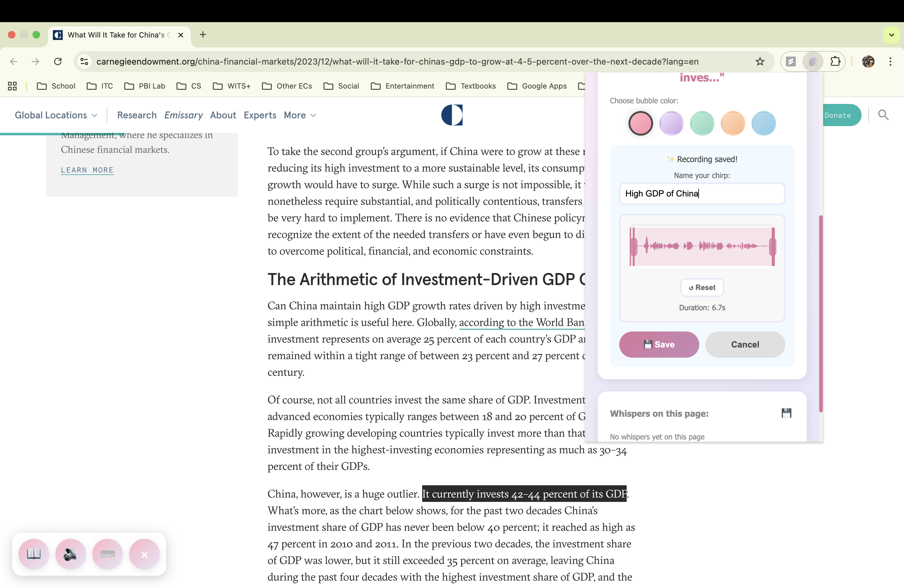Expand the More navigation menu
The height and width of the screenshot is (588, 904).
click(x=300, y=115)
